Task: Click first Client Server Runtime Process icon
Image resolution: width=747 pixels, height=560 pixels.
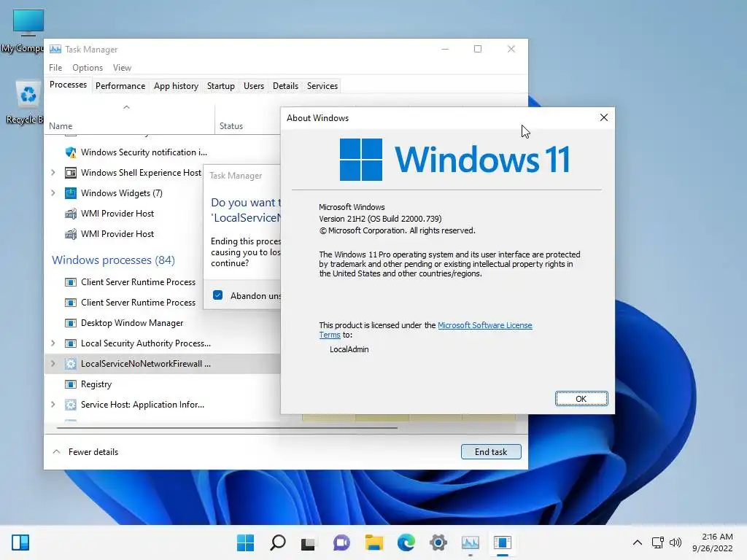Action: [71, 282]
